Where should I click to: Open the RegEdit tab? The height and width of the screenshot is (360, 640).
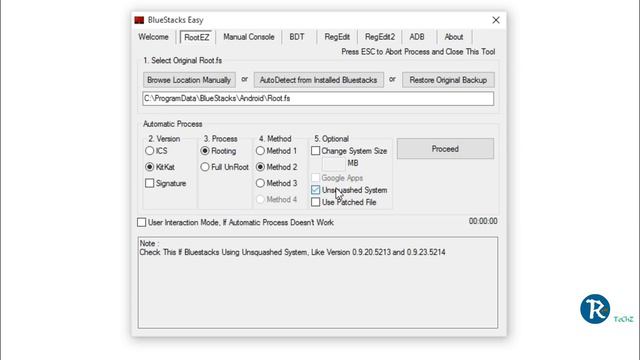click(x=337, y=37)
